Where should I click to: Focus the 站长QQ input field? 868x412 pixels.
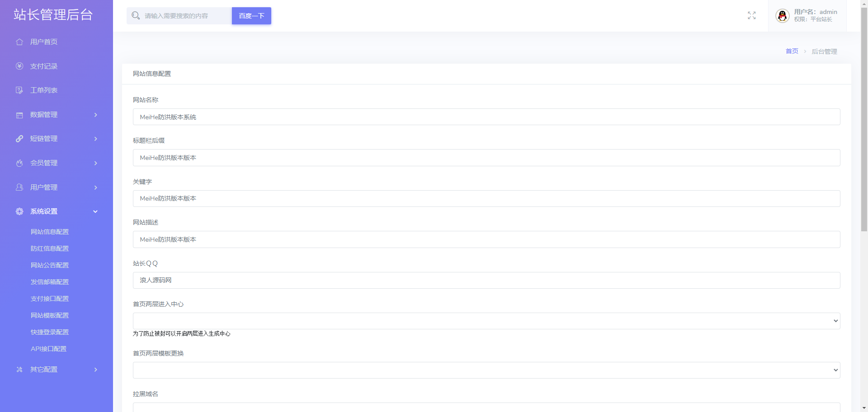486,281
